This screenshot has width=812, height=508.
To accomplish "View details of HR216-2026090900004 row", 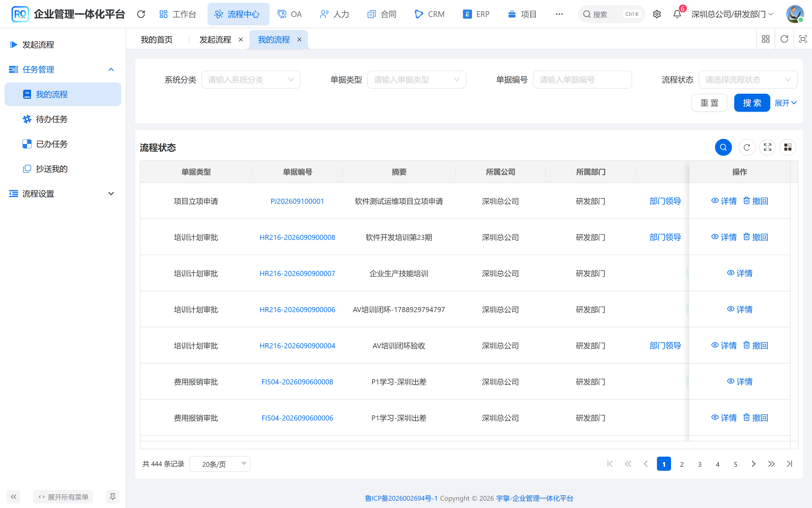I will (x=724, y=345).
